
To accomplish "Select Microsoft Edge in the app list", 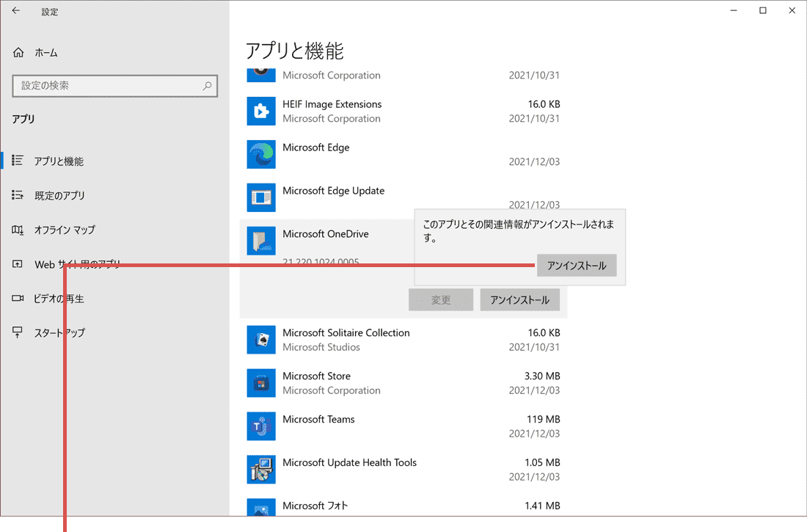I will [403, 155].
